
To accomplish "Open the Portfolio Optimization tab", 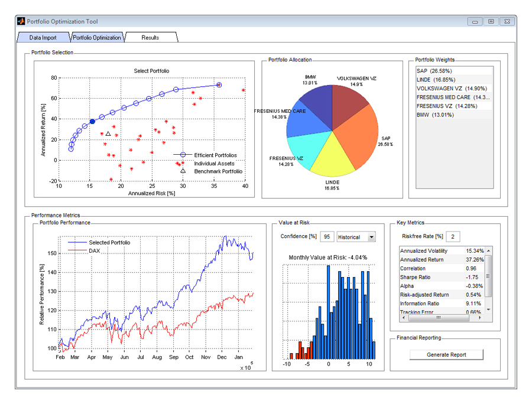I will tap(96, 38).
